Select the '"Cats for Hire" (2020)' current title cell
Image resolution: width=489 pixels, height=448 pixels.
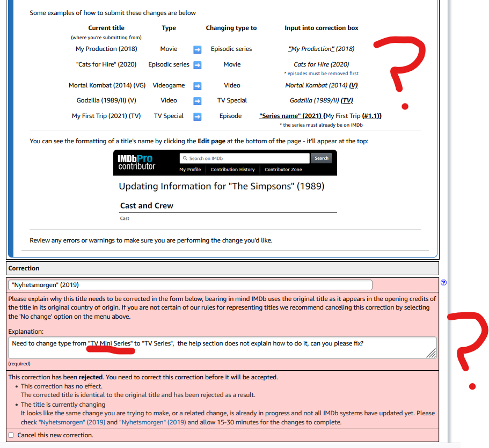106,64
